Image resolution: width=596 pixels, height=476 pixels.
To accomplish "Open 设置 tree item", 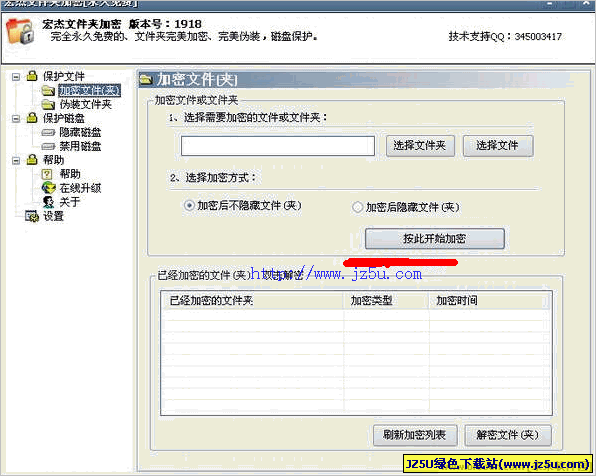I will 53,216.
